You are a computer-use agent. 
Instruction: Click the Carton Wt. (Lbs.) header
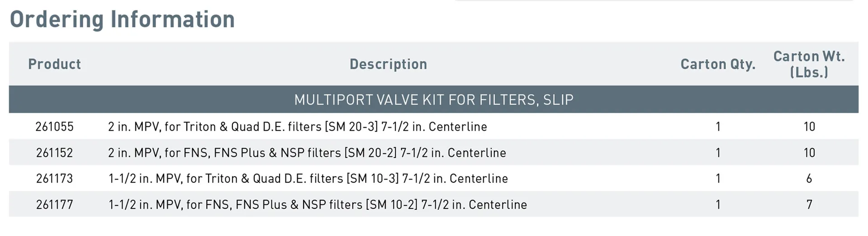pyautogui.click(x=809, y=64)
